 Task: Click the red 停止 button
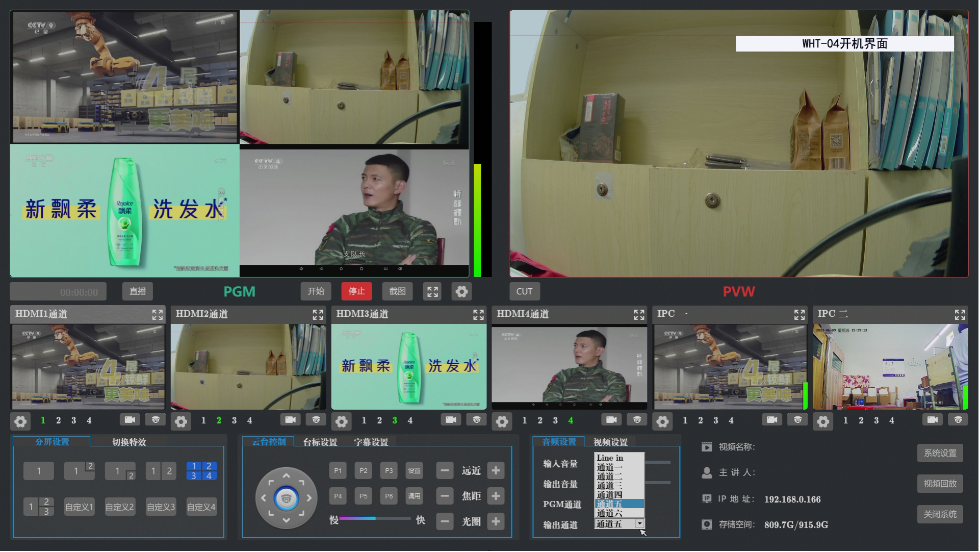point(356,291)
